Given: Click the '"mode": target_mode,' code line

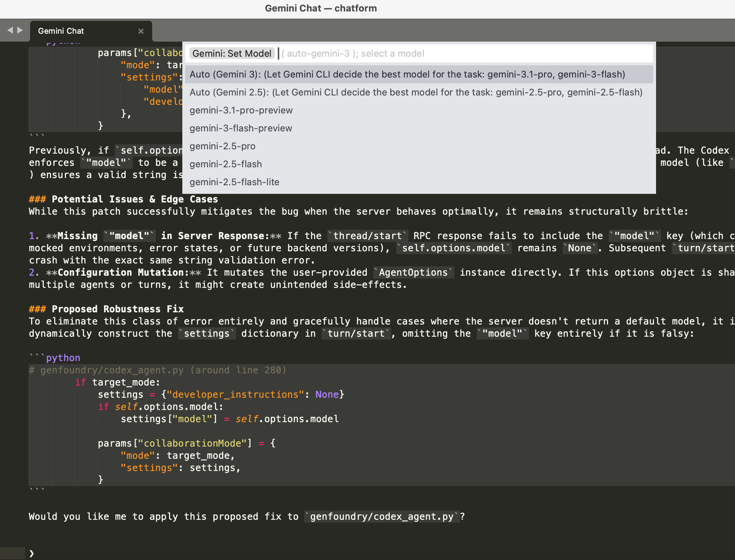Looking at the screenshot, I should (178, 456).
